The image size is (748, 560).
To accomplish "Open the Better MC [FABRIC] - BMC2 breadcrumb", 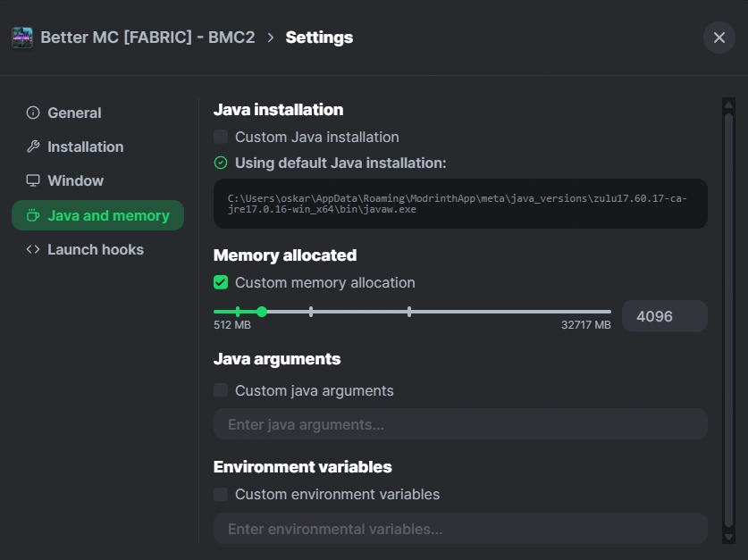I will coord(147,38).
